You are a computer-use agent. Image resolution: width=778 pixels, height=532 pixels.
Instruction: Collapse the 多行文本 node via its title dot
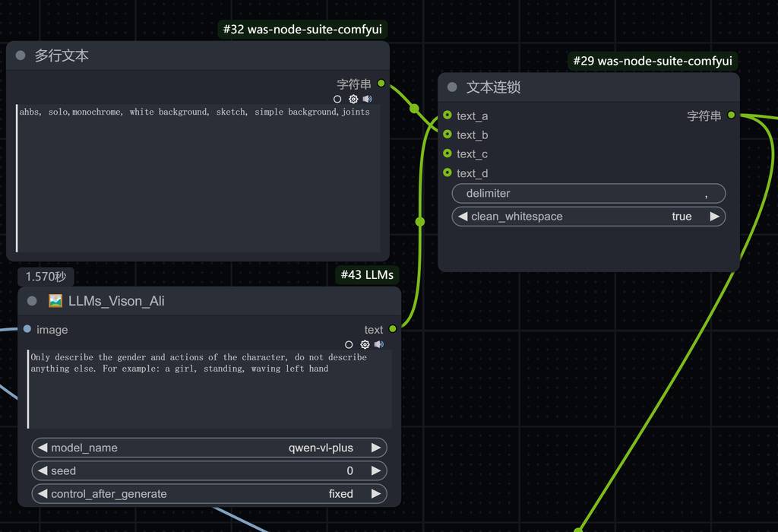click(x=21, y=55)
